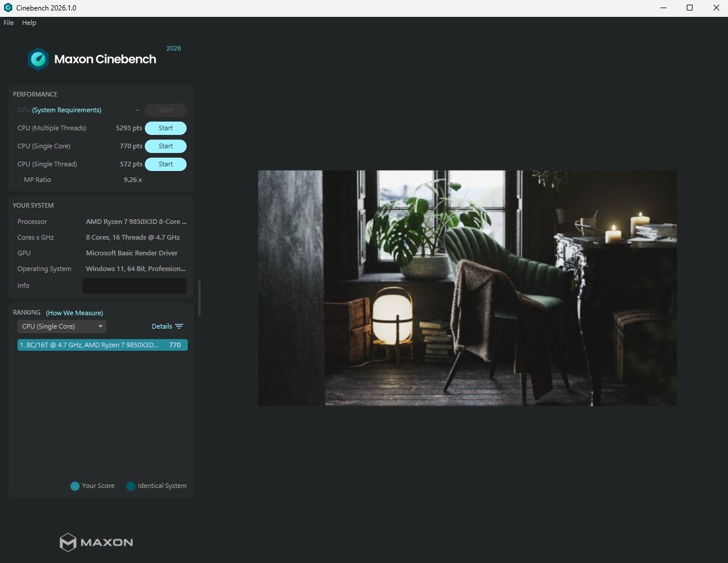The image size is (728, 563).
Task: Start the CPU (Single Core) benchmark
Action: pos(166,146)
